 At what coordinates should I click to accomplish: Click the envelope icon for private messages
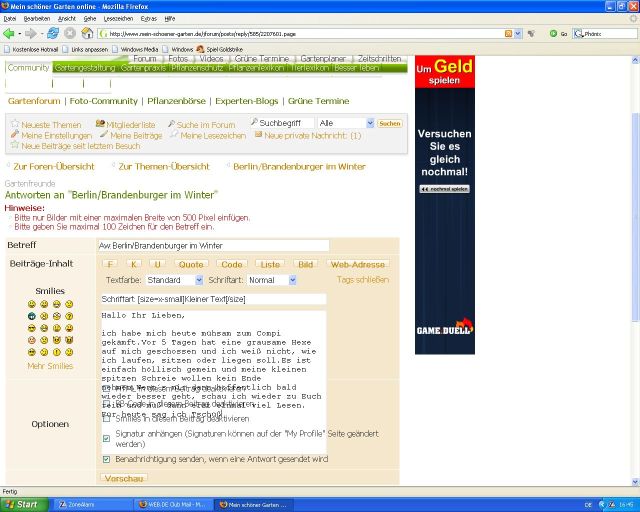(258, 135)
